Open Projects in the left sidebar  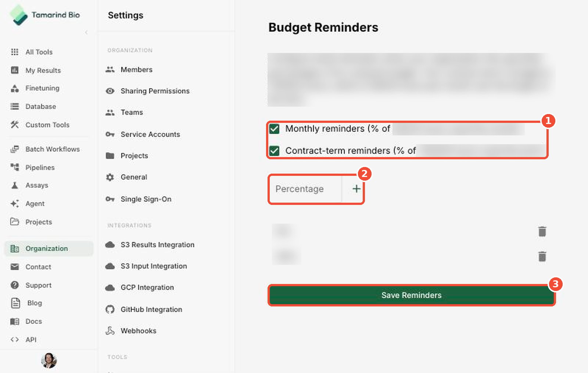point(39,222)
